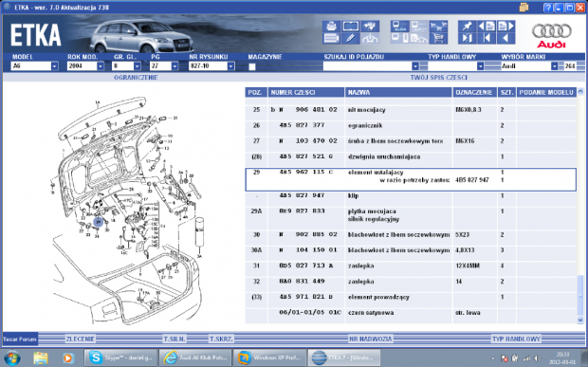Click the Tecar Forum button

coord(20,339)
